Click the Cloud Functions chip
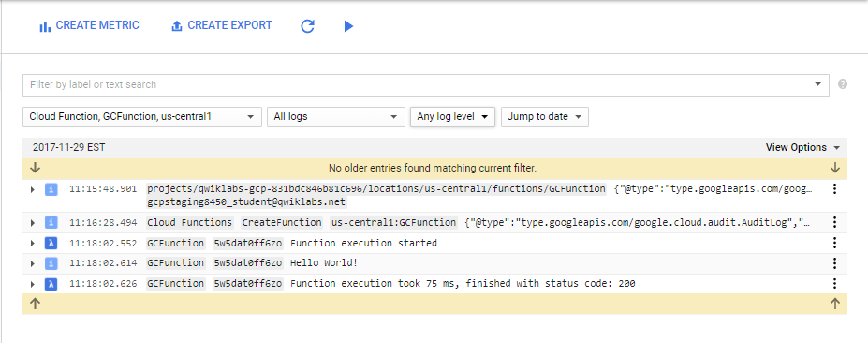Viewport: 868px width, 343px height. [190, 223]
